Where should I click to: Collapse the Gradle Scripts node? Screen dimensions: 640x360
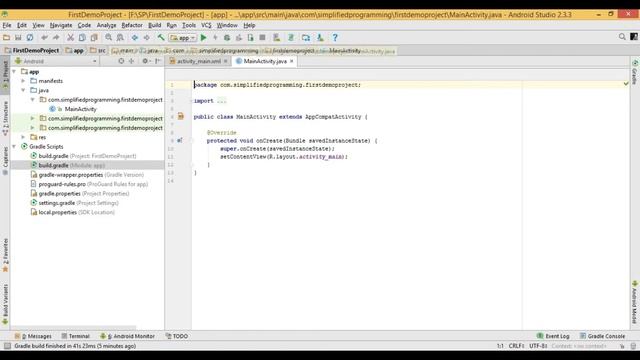tap(15, 147)
